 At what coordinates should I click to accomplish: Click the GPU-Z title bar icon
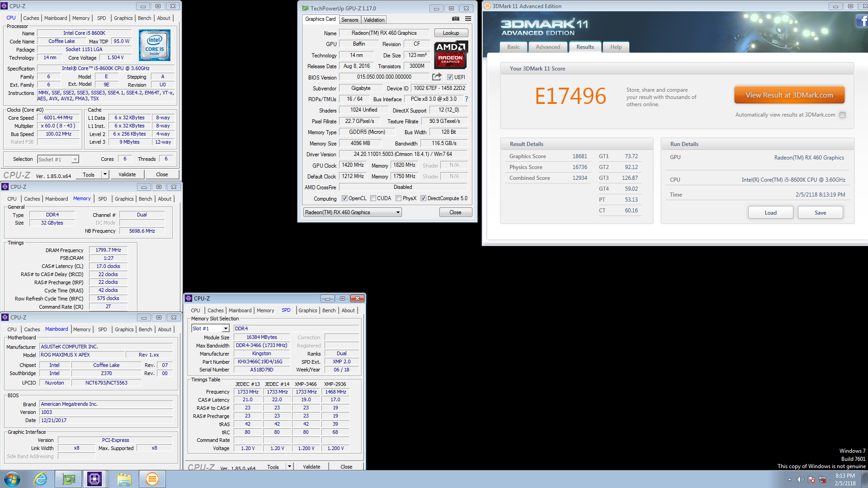(x=305, y=8)
